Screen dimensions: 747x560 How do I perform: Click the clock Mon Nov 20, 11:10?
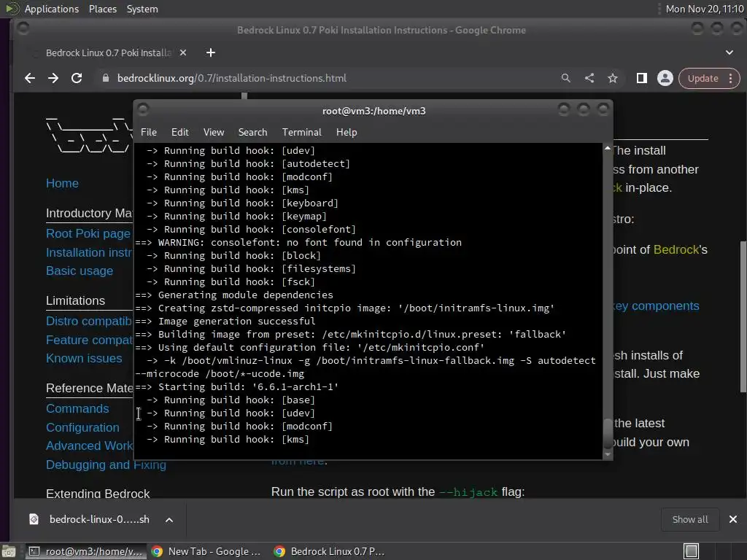(x=705, y=9)
